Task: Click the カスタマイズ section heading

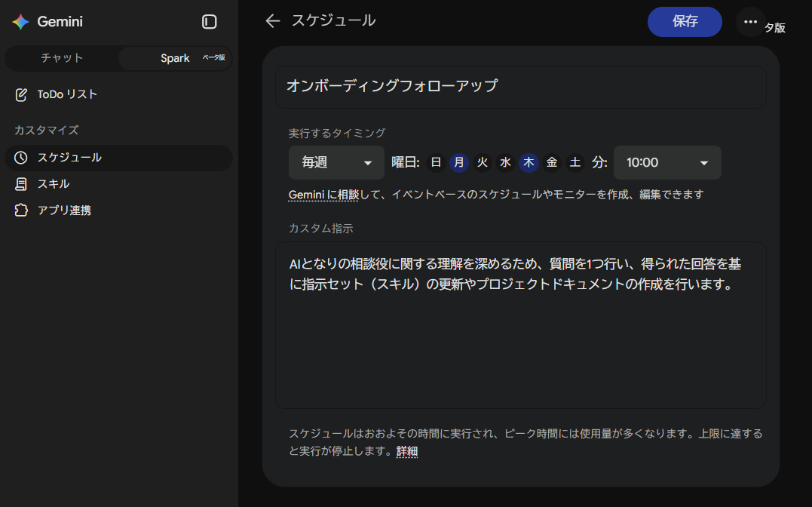Action: [x=47, y=130]
